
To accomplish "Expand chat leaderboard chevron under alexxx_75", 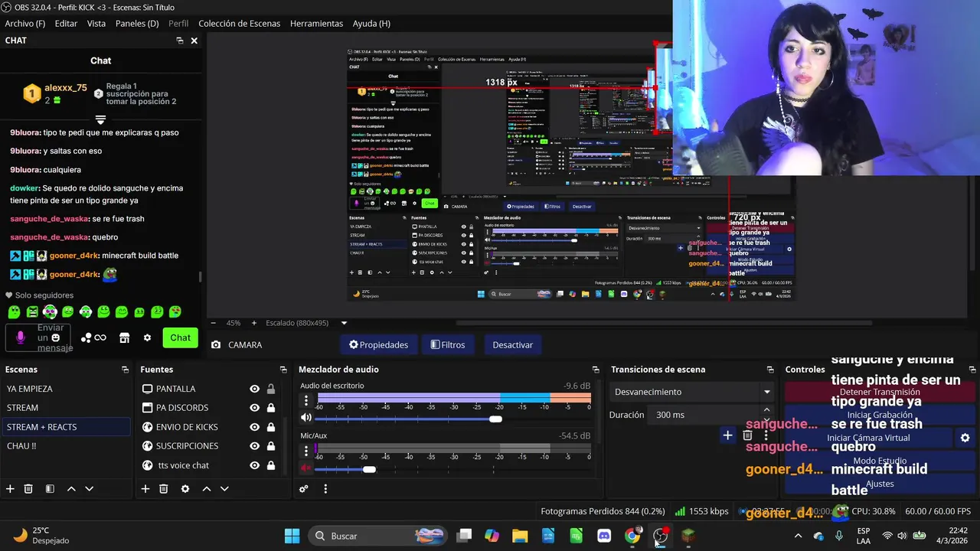I will point(100,120).
